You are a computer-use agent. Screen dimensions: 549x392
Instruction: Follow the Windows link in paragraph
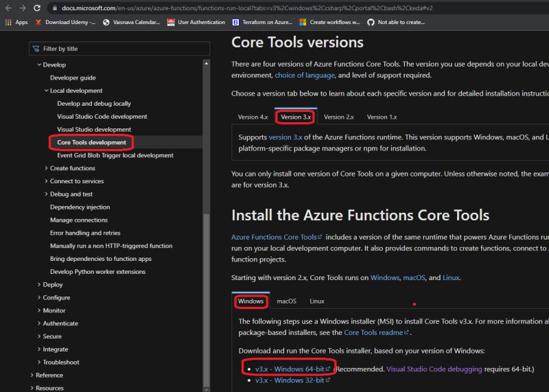tap(385, 278)
